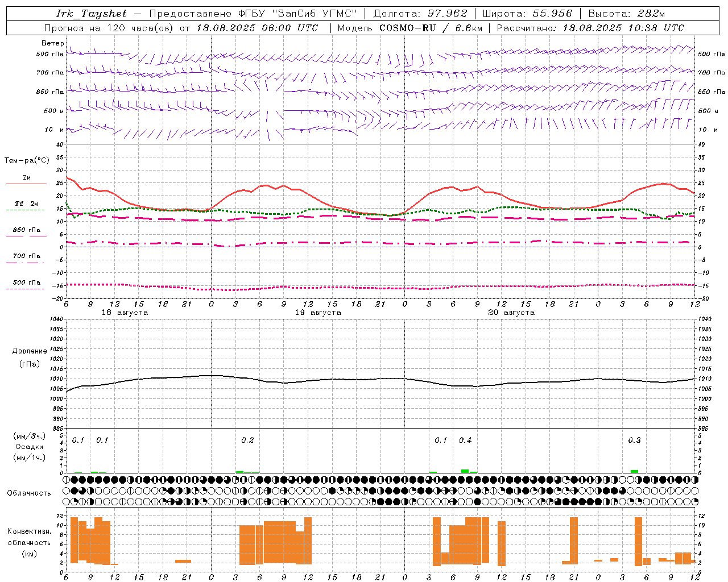Click the (км) unit label under convective cloudiness
Image resolution: width=728 pixels, height=582 pixels.
click(29, 554)
